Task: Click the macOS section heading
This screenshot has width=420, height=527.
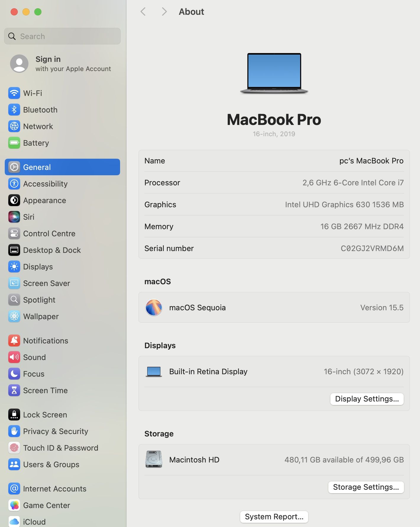Action: point(158,282)
